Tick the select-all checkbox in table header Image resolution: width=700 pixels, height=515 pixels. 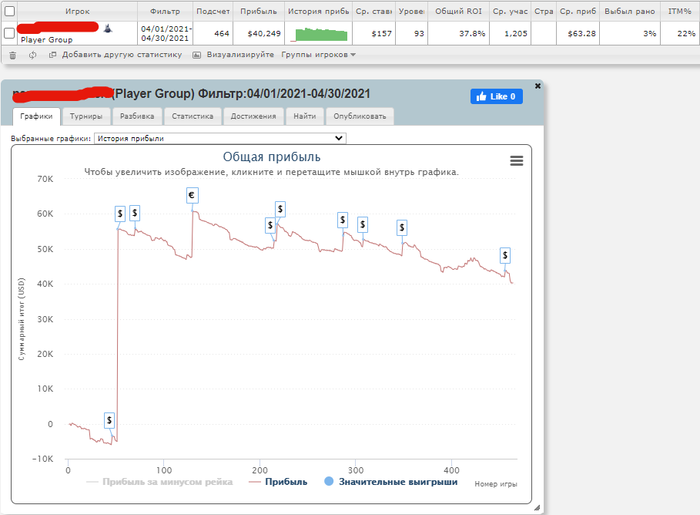(x=9, y=11)
